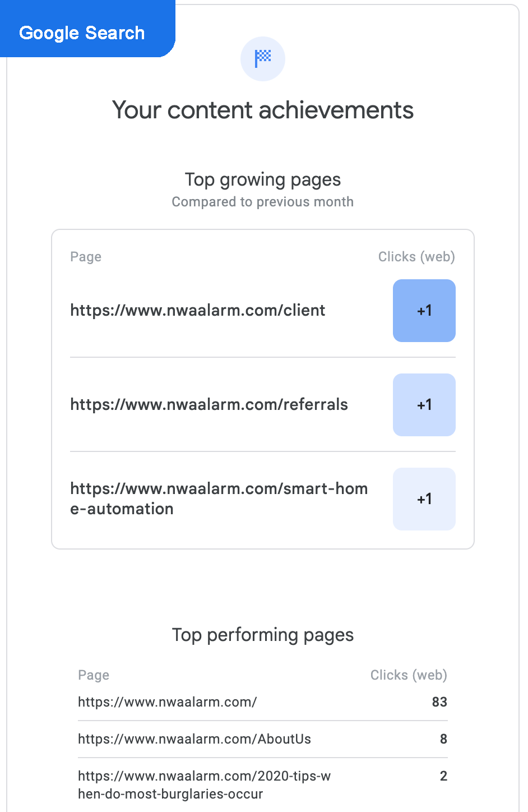The image size is (528, 812).
Task: Click the 8 clicks value for AboutUs
Action: pos(443,739)
